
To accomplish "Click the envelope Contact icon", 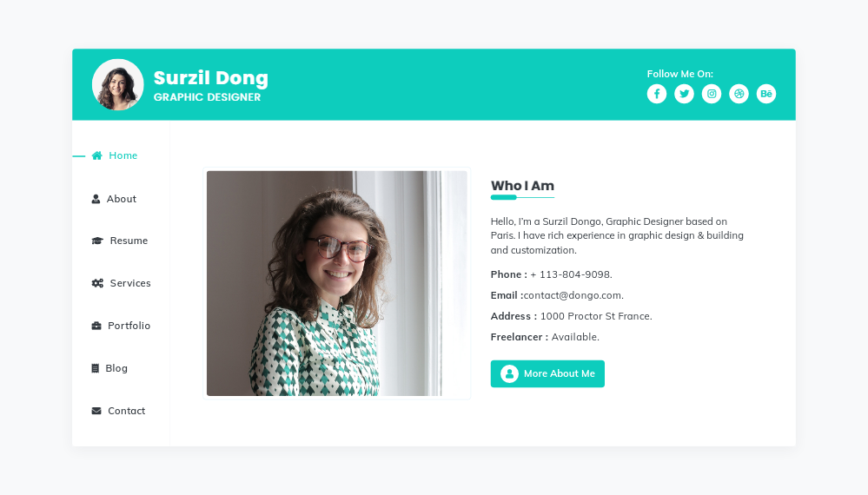I will click(96, 411).
